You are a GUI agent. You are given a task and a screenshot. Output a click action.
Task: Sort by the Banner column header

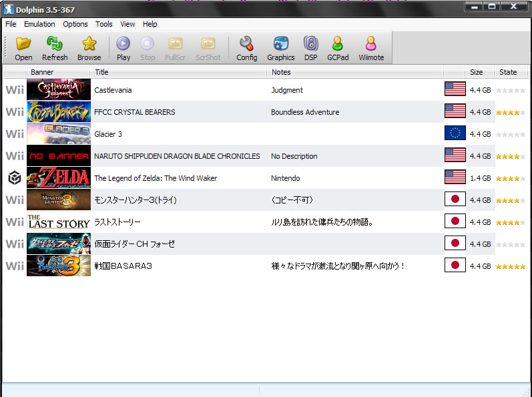pyautogui.click(x=57, y=72)
